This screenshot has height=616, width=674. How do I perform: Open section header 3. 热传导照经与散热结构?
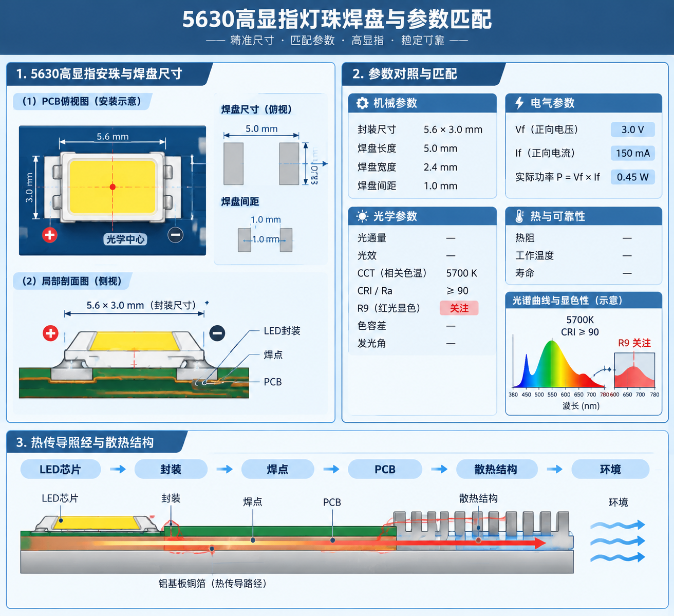click(98, 442)
